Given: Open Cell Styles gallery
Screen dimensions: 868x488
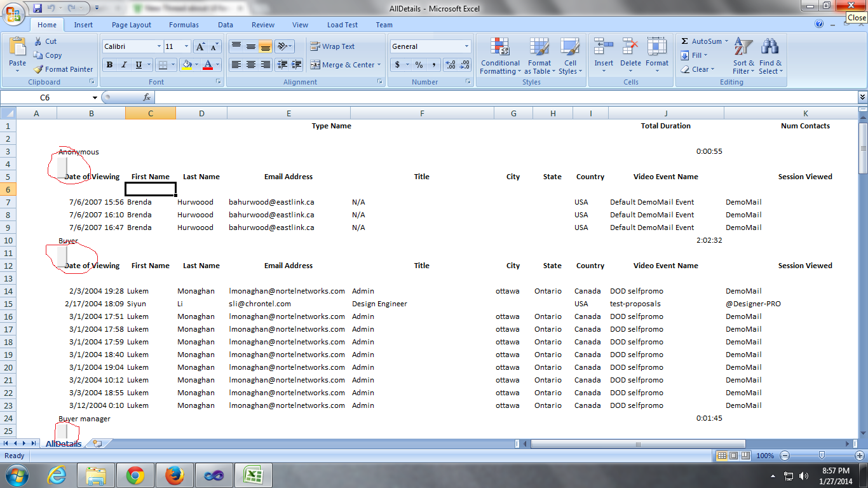Looking at the screenshot, I should point(570,56).
